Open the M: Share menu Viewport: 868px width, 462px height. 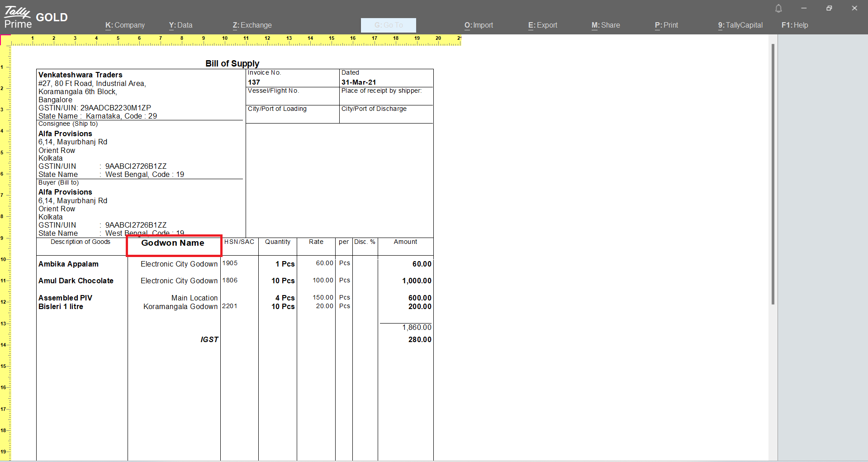[x=606, y=25]
